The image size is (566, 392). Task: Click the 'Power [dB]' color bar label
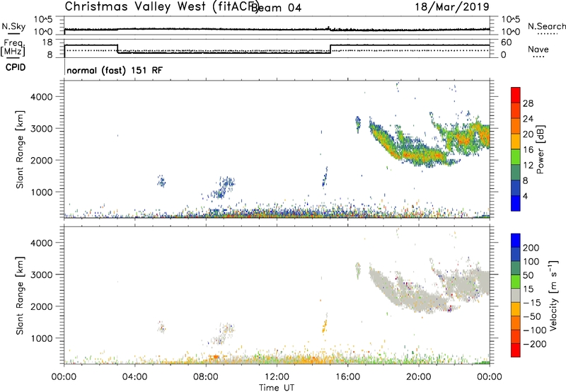click(540, 149)
